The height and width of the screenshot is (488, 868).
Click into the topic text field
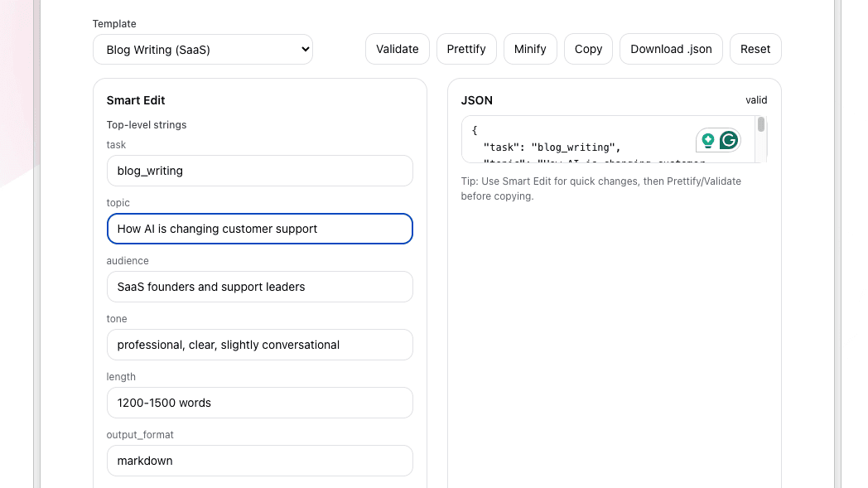coord(259,229)
